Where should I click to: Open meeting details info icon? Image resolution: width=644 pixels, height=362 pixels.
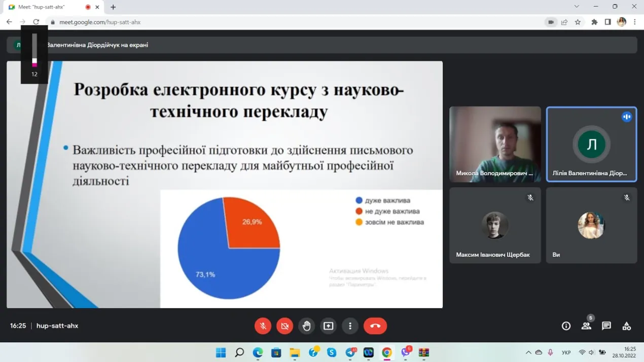coord(566,326)
